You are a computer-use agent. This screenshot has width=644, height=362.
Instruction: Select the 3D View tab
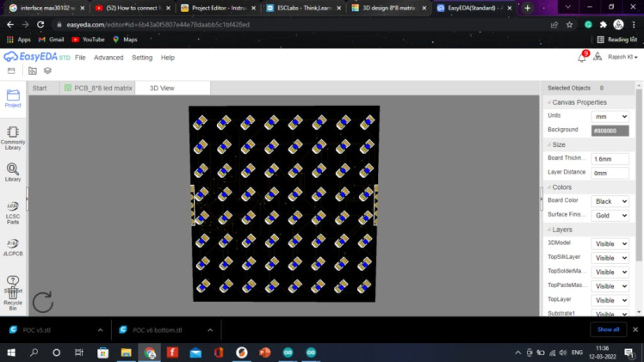pos(172,89)
